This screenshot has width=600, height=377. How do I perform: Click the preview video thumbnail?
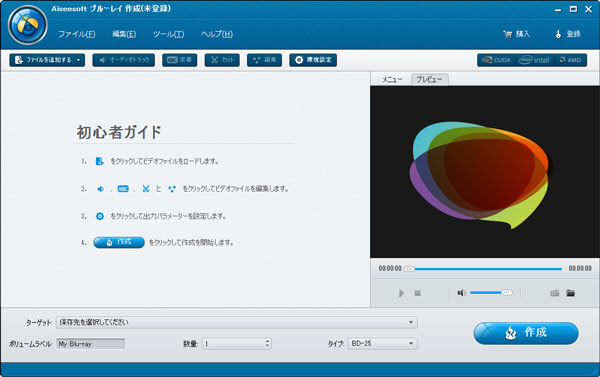pyautogui.click(x=485, y=172)
